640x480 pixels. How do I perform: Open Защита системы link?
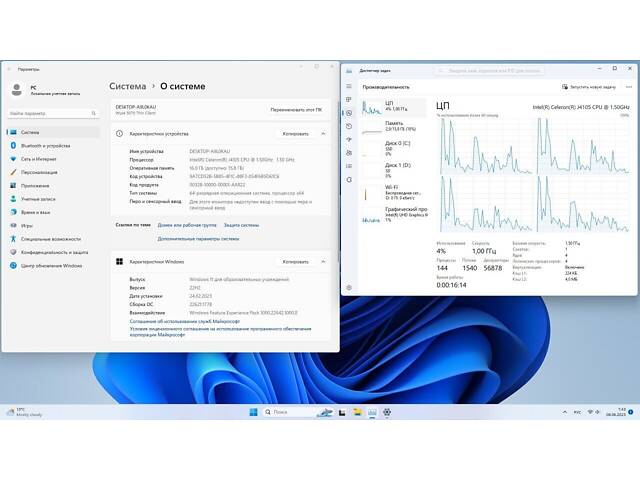pos(241,225)
